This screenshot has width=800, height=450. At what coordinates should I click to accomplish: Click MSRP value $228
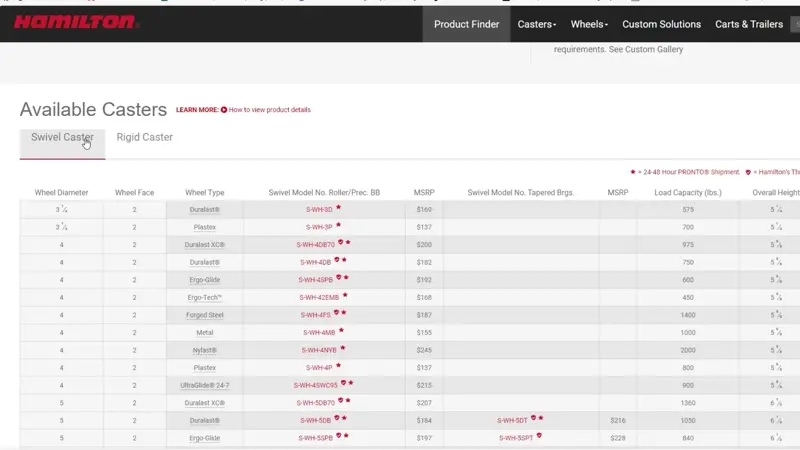tap(618, 438)
